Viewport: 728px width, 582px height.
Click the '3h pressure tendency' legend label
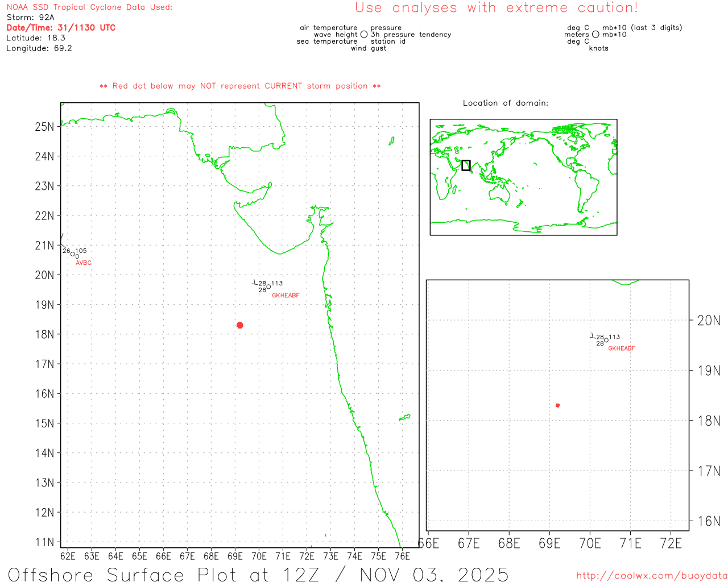[x=411, y=35]
